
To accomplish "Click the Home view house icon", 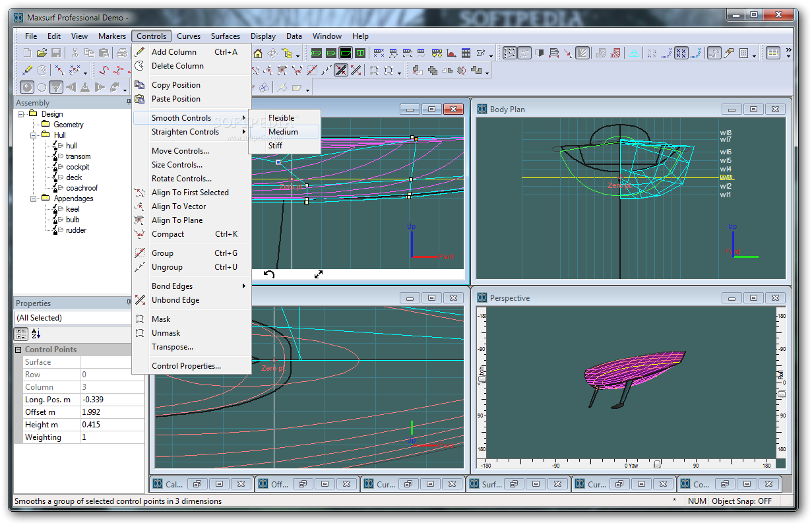I will (x=257, y=53).
